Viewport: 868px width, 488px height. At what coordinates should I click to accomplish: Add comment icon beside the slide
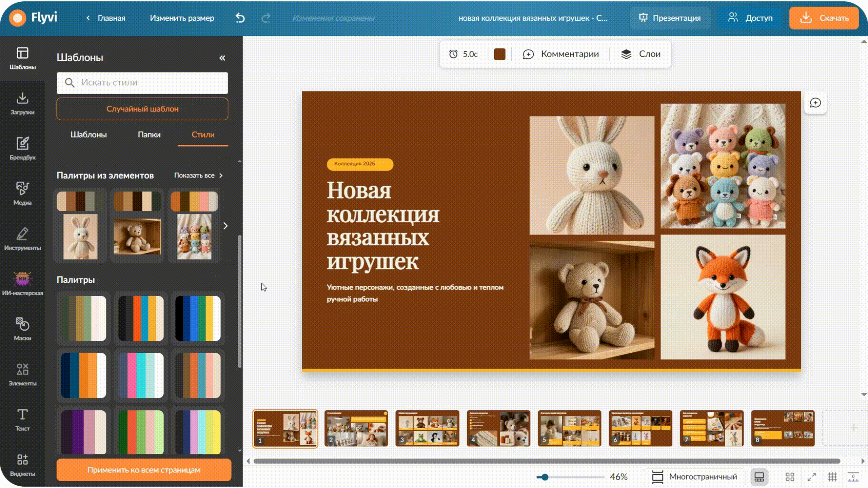coord(815,103)
